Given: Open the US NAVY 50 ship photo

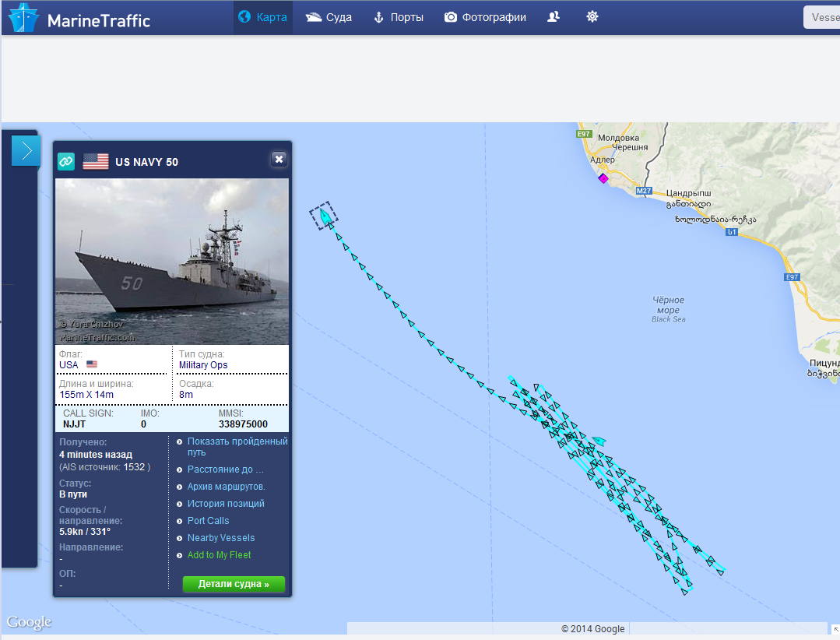Looking at the screenshot, I should coord(172,262).
